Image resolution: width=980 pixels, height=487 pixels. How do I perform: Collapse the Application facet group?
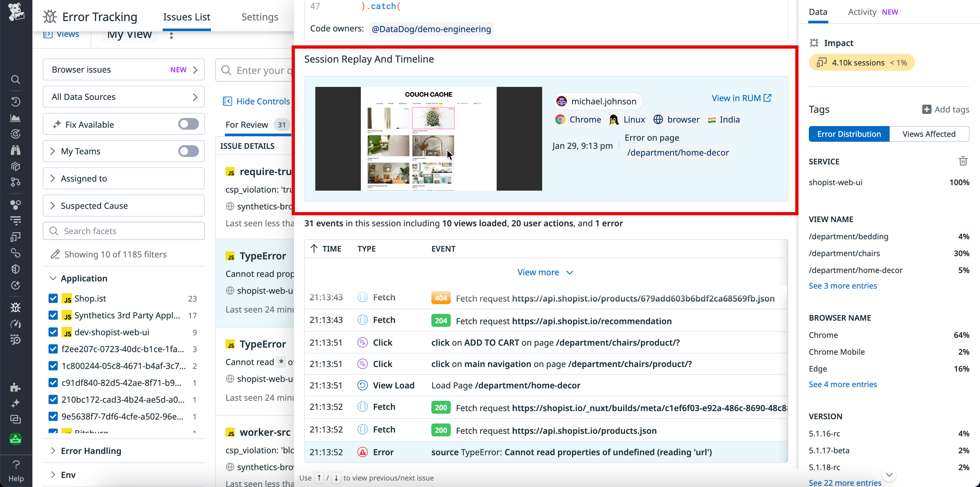coord(52,278)
